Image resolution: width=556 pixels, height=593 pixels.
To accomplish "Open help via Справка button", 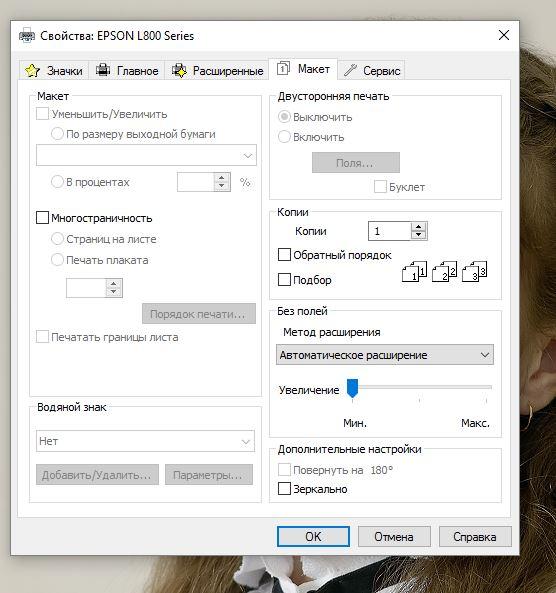I will click(475, 536).
